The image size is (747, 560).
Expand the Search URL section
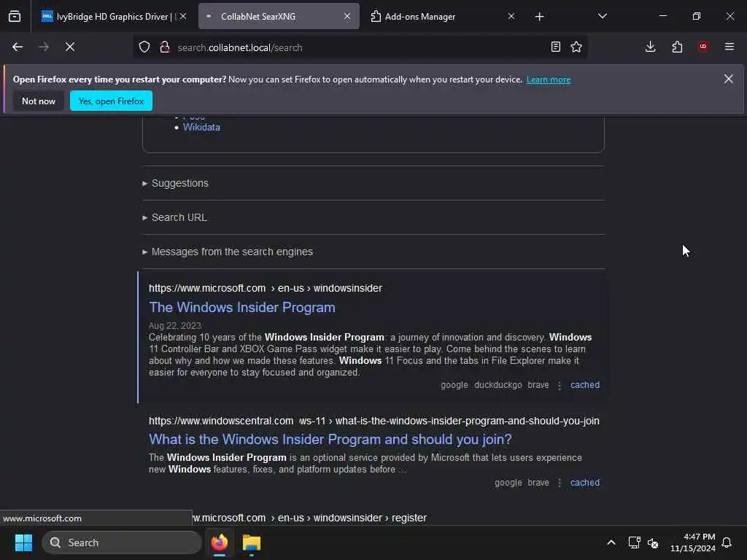pos(174,217)
